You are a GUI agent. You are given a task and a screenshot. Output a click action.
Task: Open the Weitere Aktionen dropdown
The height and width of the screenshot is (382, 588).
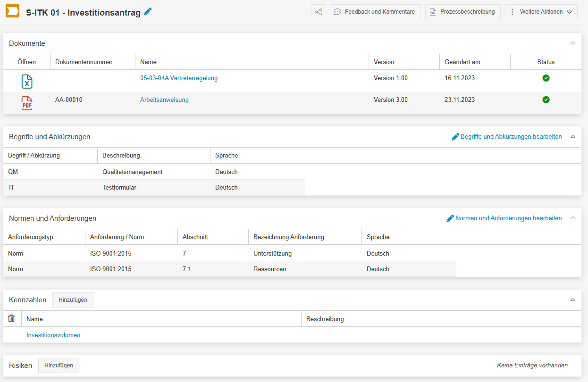pos(541,12)
